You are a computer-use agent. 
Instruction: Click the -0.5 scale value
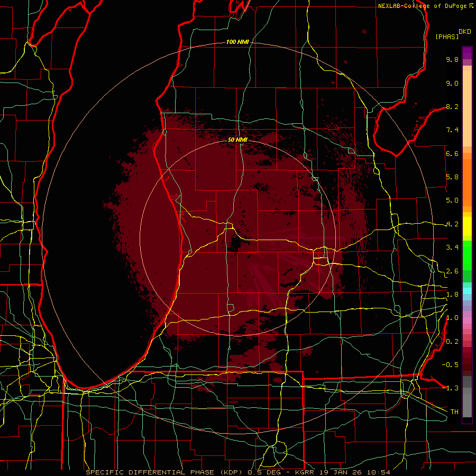coord(450,364)
